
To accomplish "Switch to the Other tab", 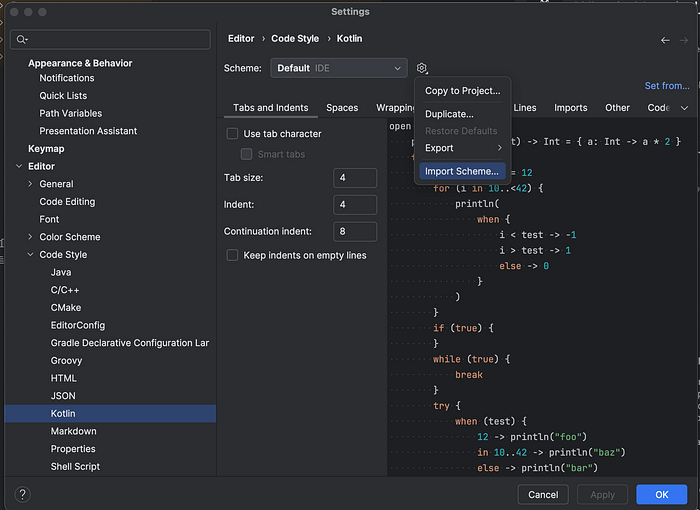I will click(x=617, y=108).
